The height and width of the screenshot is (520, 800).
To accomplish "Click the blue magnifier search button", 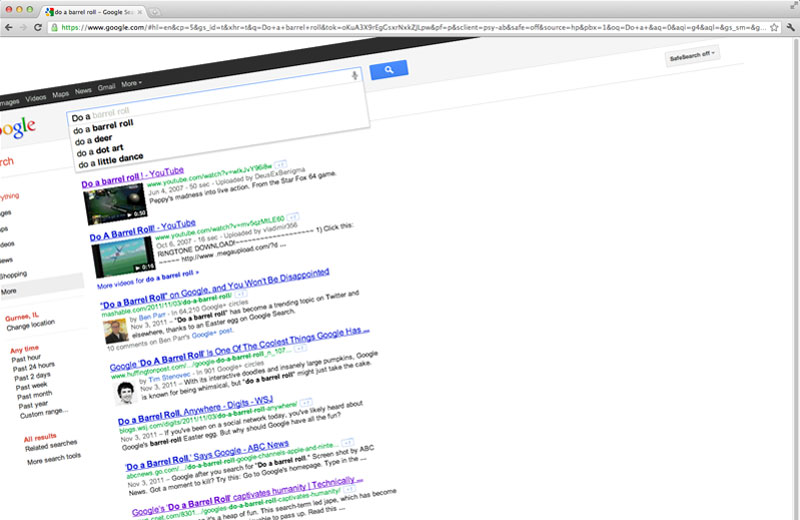I will 389,69.
